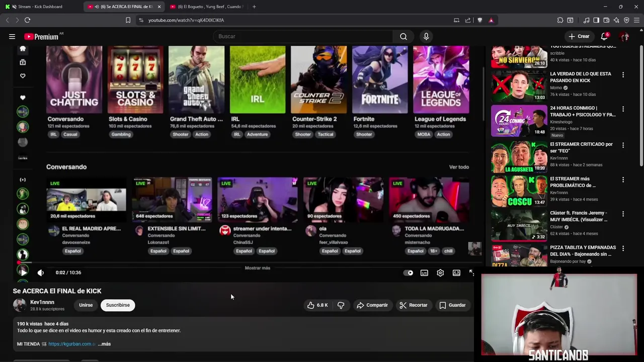644x362 pixels.
Task: Toggle the autoplay switch
Action: [x=409, y=273]
